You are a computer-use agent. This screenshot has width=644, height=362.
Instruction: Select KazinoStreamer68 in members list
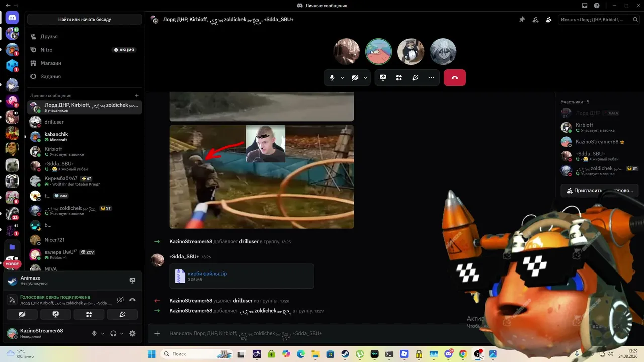click(599, 142)
